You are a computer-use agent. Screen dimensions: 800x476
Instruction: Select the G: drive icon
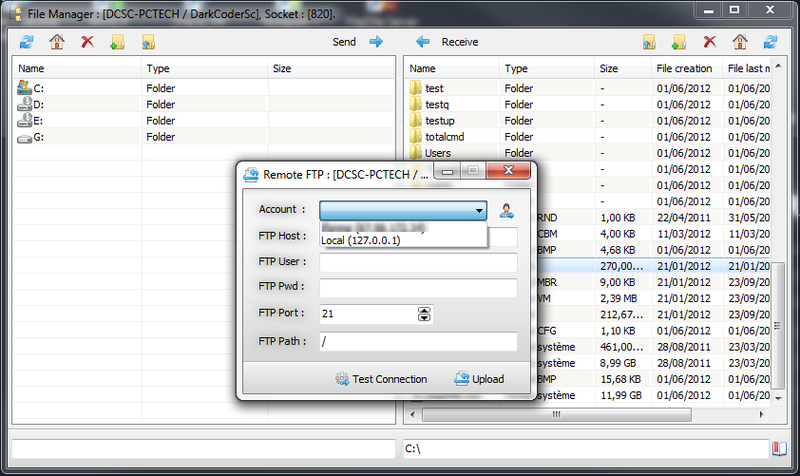[x=24, y=138]
